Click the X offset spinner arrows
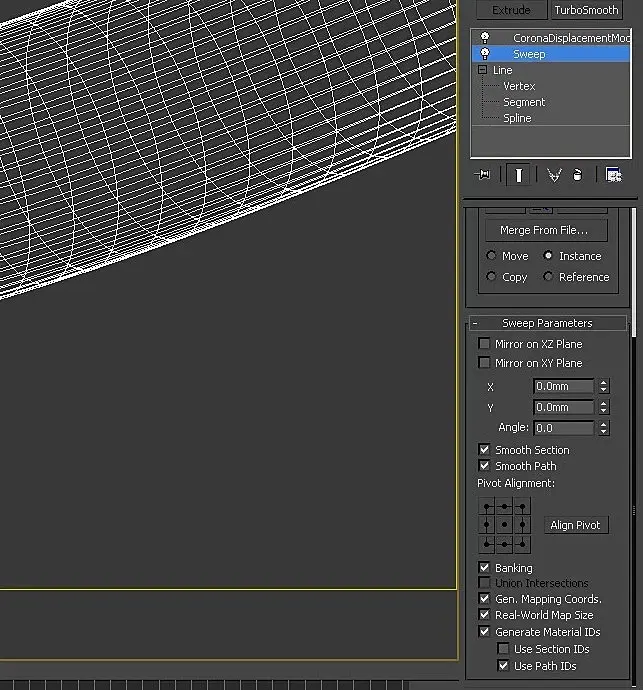Screen dimensions: 643x690 click(603, 386)
